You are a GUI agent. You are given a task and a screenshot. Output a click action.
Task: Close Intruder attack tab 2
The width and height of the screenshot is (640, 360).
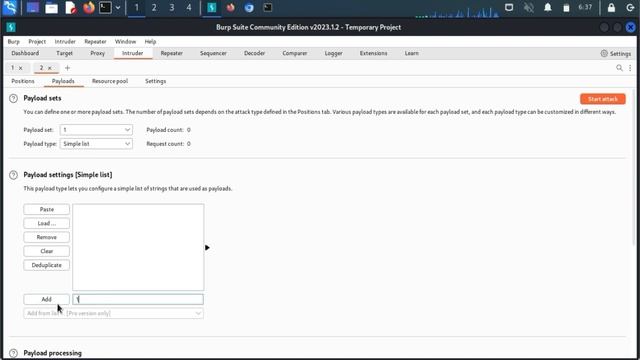tap(50, 68)
